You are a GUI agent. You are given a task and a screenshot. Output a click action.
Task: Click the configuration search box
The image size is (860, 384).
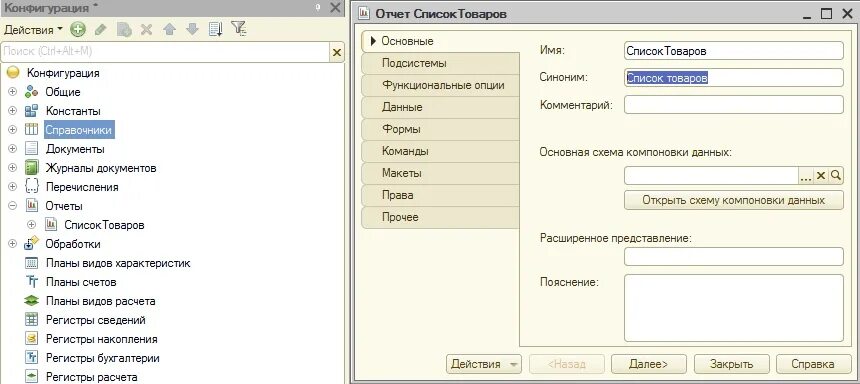(x=165, y=52)
